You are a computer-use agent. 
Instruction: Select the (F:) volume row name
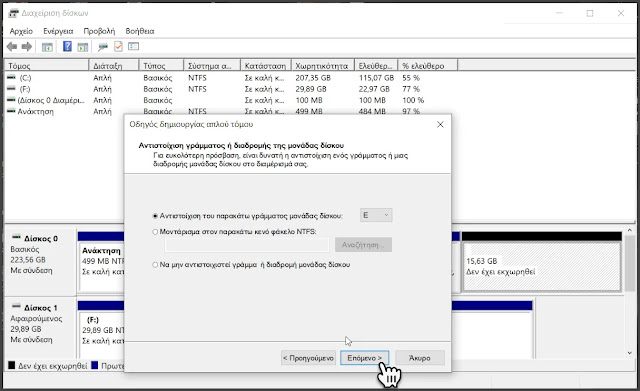pyautogui.click(x=24, y=89)
